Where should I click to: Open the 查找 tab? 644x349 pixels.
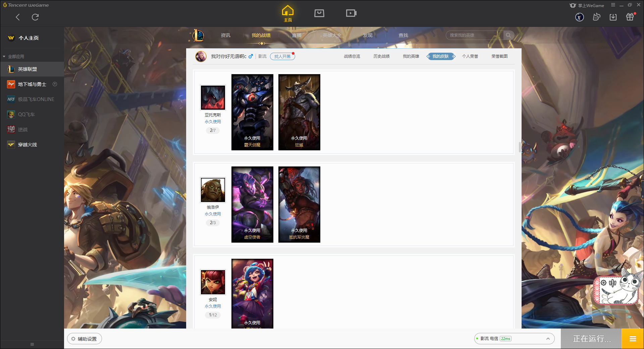403,35
